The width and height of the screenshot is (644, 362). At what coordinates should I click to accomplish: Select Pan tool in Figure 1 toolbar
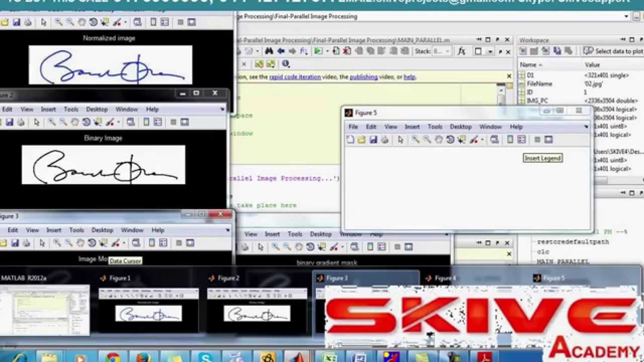tap(82, 22)
